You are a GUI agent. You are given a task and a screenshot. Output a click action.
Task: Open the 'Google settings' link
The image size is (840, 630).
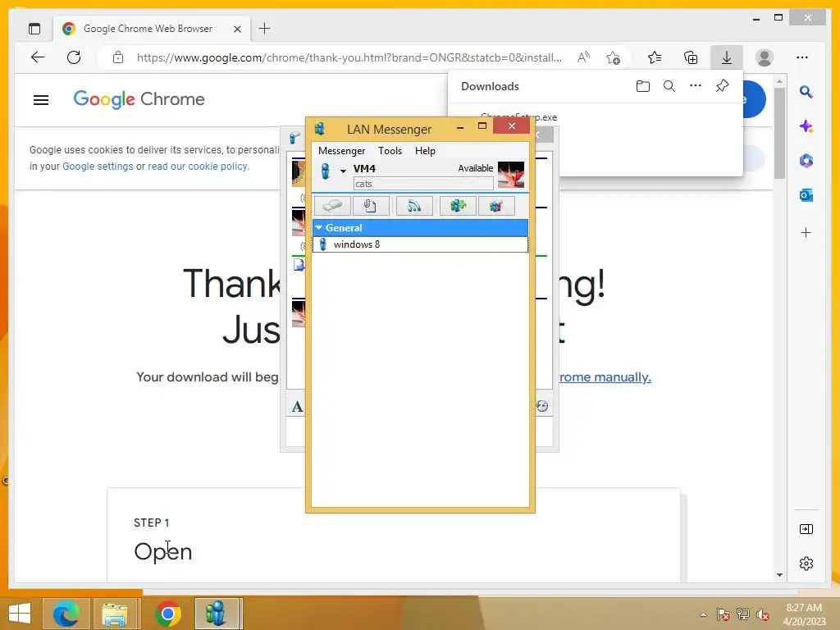98,166
